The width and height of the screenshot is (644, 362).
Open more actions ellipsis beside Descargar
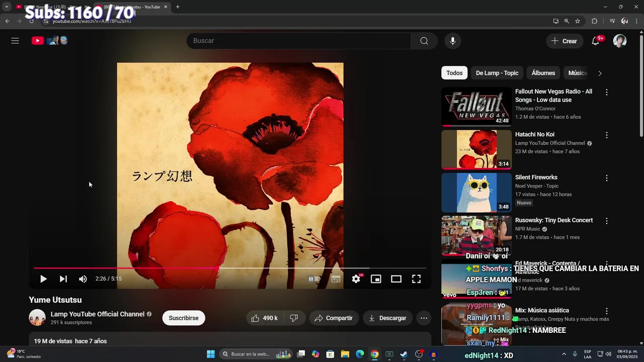[x=424, y=318]
